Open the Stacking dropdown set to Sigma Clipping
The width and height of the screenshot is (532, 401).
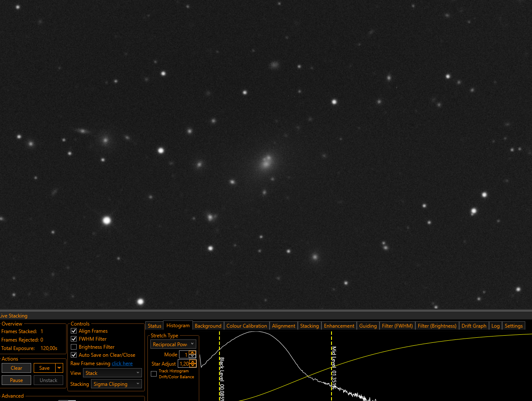(x=116, y=384)
